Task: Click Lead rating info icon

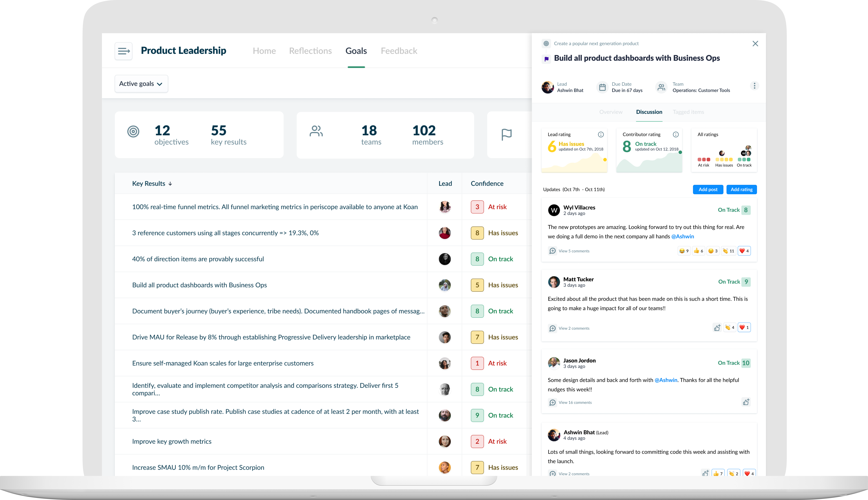Action: [601, 135]
